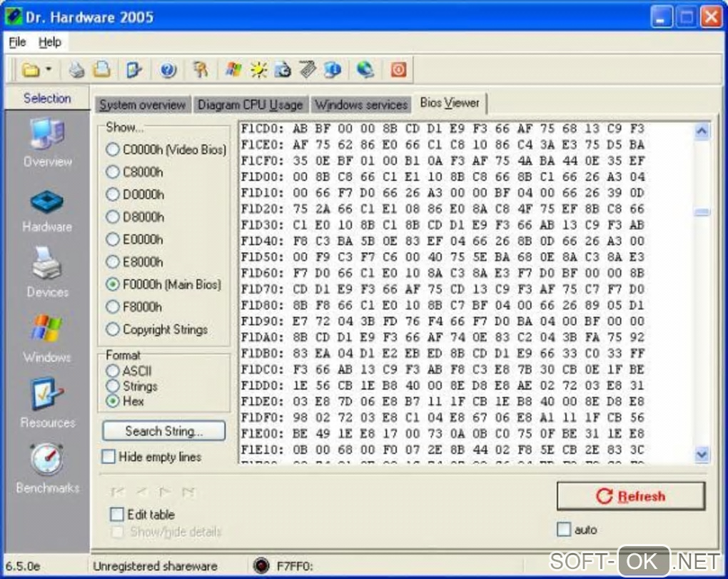Select the F8000h radio option

[112, 307]
